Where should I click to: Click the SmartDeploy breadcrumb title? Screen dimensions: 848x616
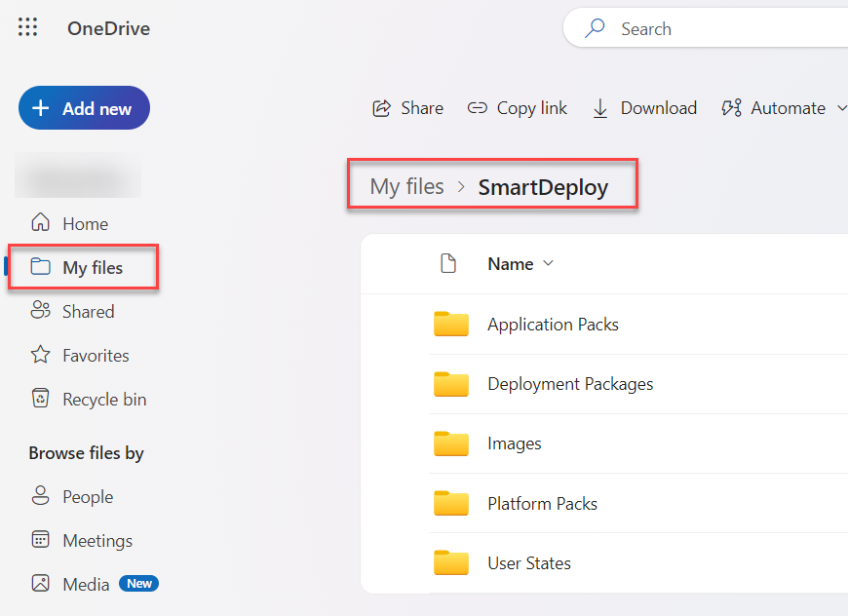(543, 187)
